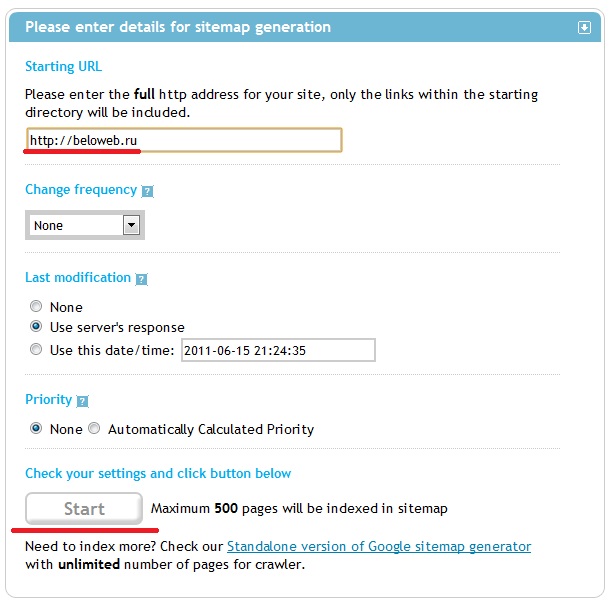The image size is (613, 610).
Task: Click the Change frequency help icon
Action: (x=147, y=190)
